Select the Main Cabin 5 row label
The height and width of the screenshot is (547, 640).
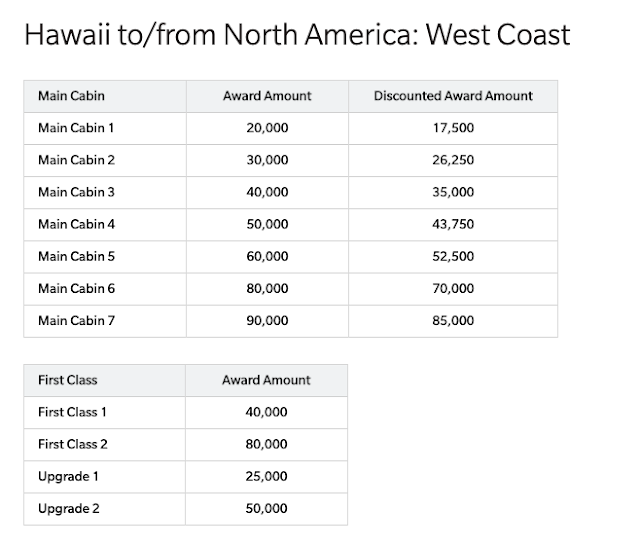coord(76,256)
